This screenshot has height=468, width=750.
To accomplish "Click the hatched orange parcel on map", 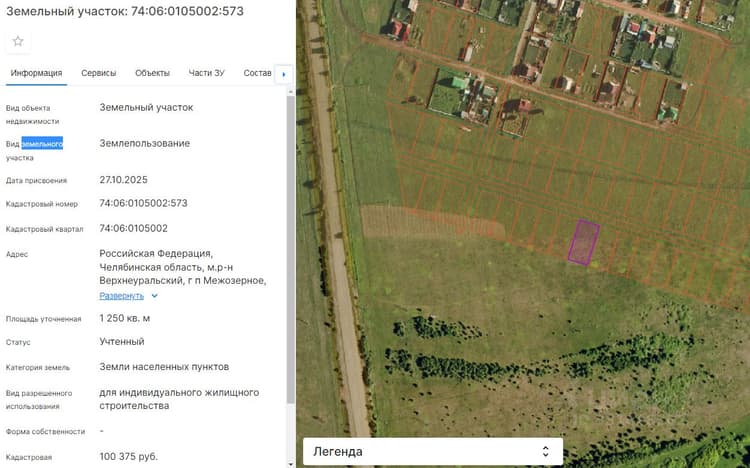I will 433,222.
